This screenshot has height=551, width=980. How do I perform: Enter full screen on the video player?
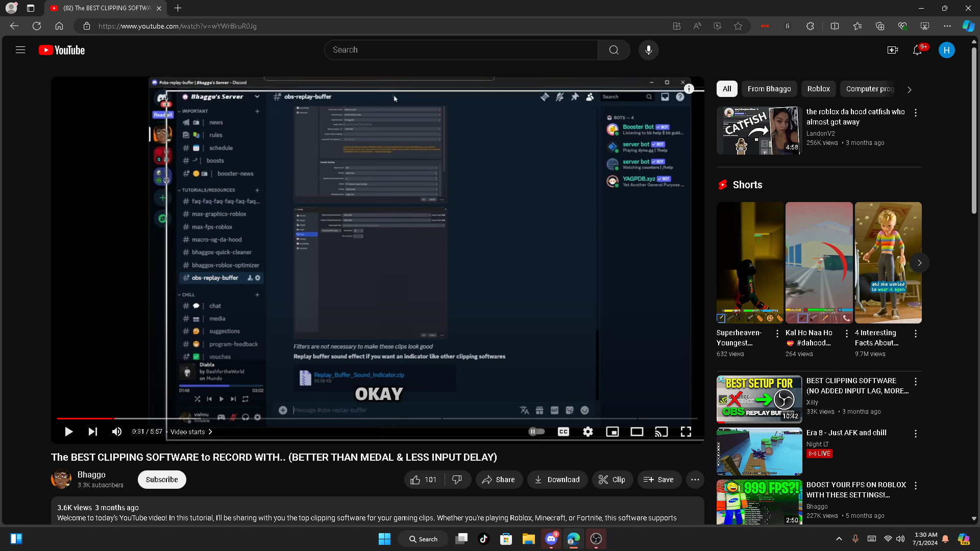coord(686,432)
